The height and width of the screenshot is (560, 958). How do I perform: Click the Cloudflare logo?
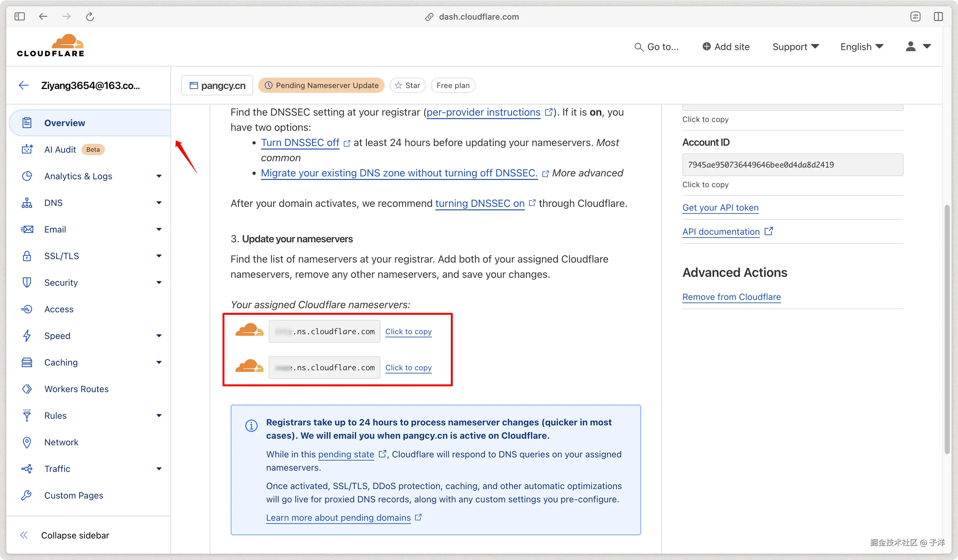pos(51,46)
